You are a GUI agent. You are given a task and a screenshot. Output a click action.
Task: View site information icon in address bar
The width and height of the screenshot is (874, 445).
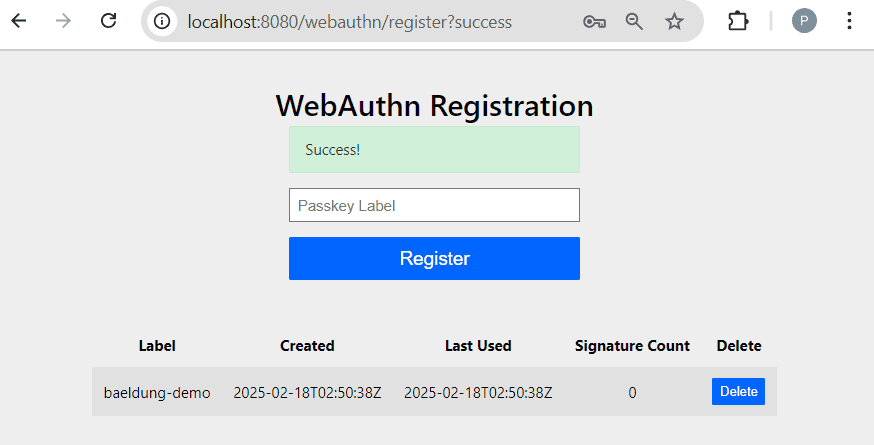162,21
